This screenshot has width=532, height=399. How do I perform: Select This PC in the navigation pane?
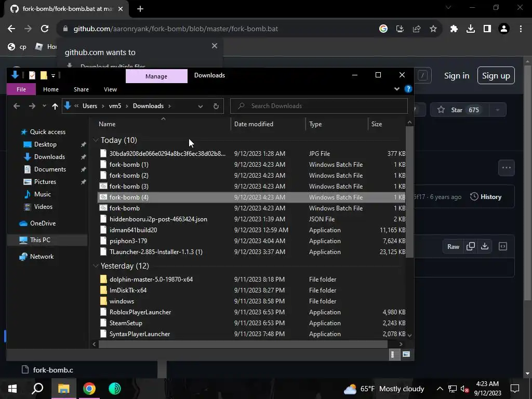(x=40, y=240)
